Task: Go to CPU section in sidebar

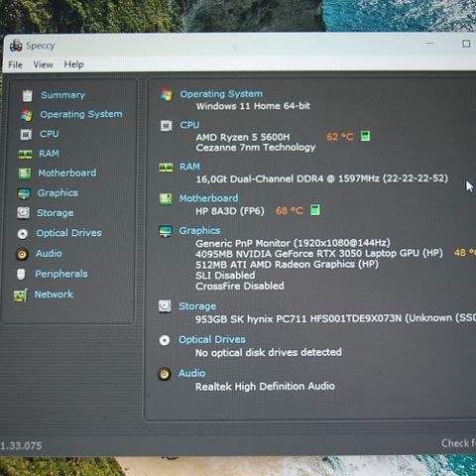Action: pos(49,134)
